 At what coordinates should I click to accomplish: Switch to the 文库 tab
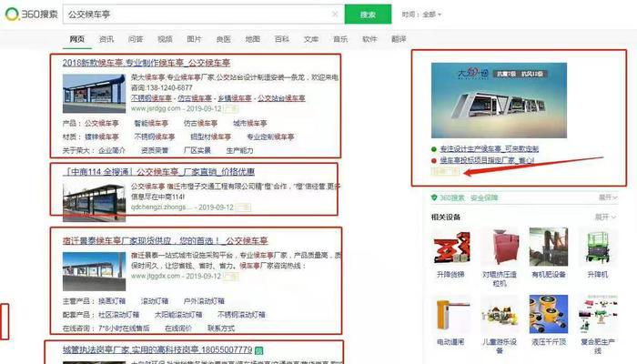tap(311, 39)
